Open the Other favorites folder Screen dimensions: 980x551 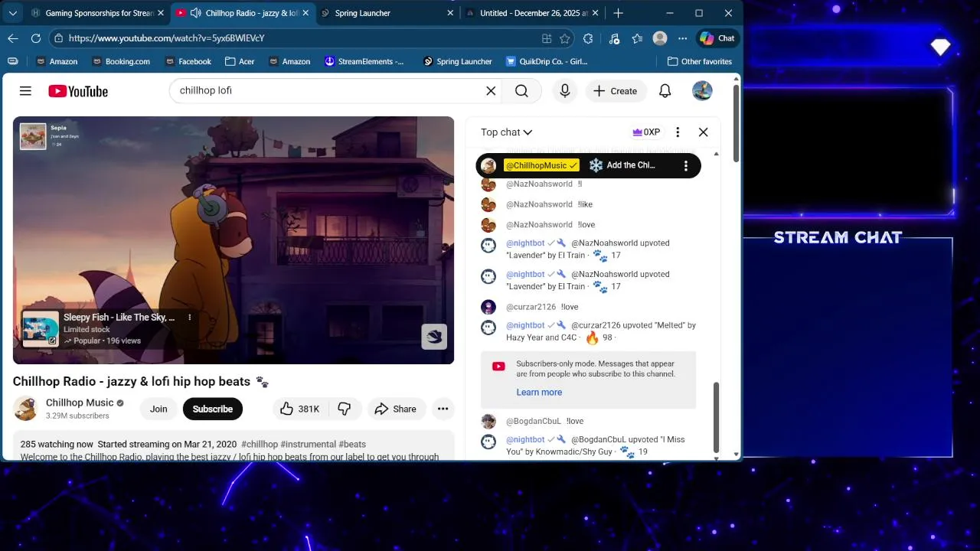700,61
